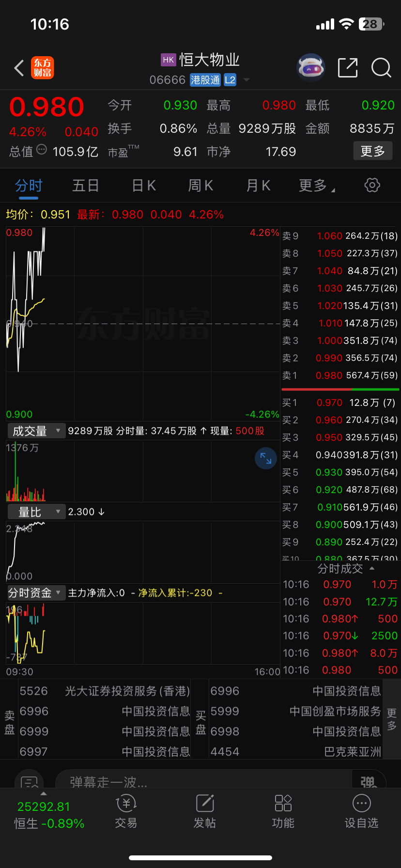Tap the 换手 0.86% turnover value
Screen dimensions: 401x868
coord(178,129)
